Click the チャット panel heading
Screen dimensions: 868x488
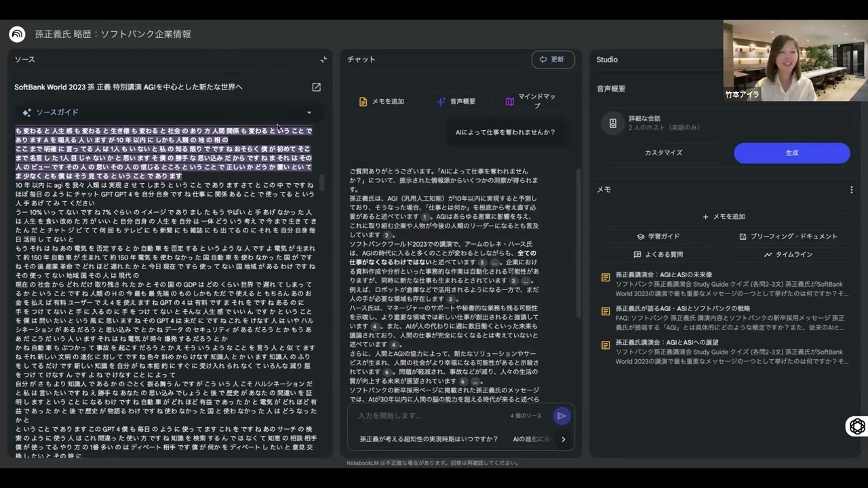pos(361,60)
